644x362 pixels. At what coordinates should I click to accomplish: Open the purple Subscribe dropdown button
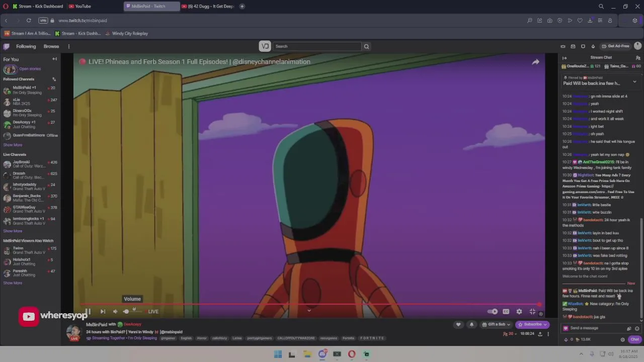[532, 325]
